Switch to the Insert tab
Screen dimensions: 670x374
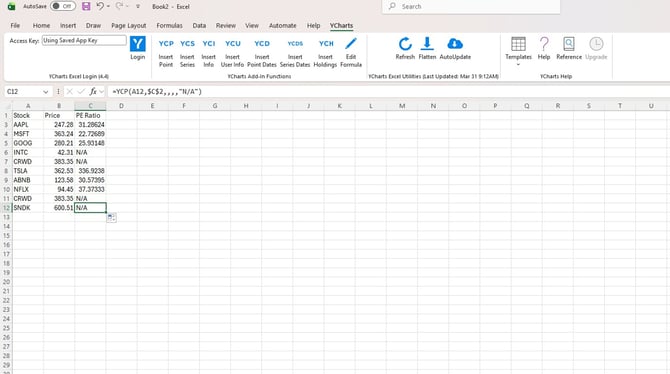pos(68,26)
